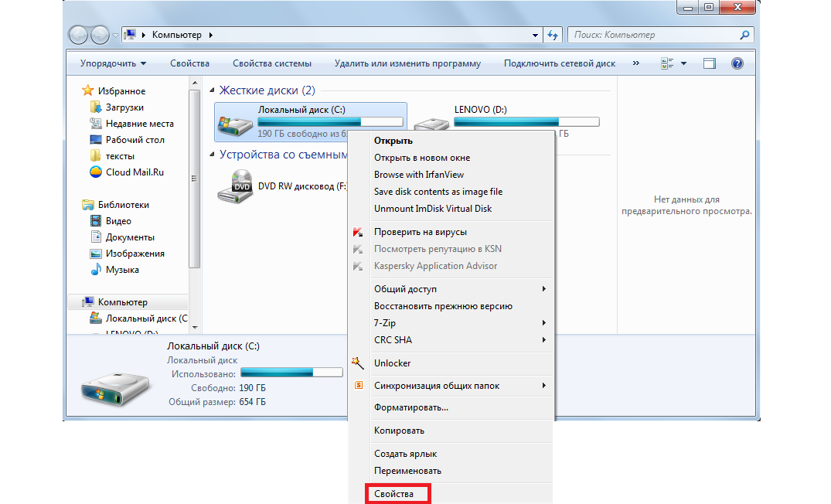The height and width of the screenshot is (504, 831).
Task: Open Help via blue question icon
Action: coord(737,63)
